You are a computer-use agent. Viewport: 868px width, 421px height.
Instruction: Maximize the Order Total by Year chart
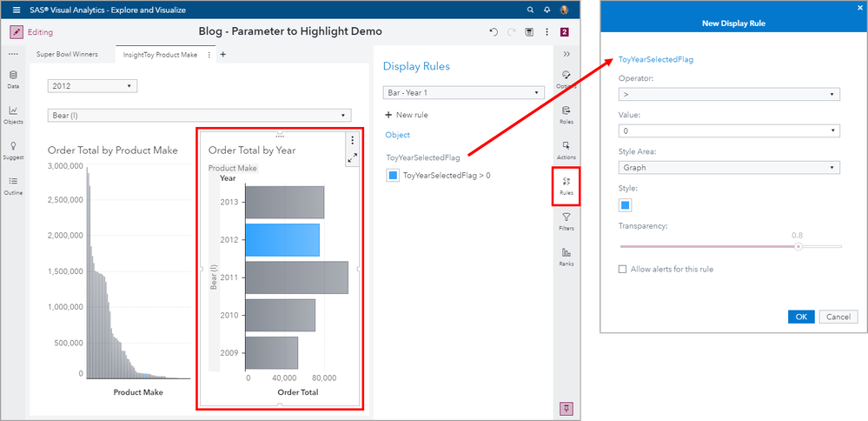tap(353, 158)
